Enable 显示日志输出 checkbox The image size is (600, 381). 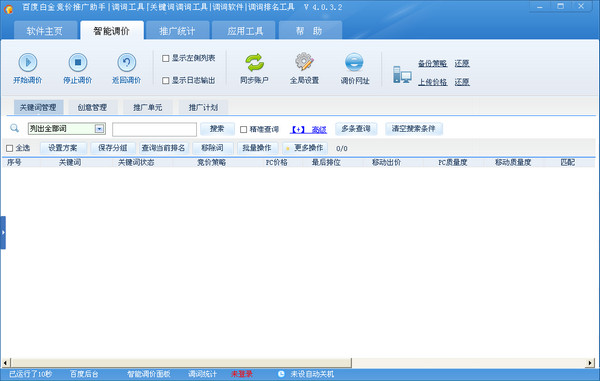click(166, 80)
